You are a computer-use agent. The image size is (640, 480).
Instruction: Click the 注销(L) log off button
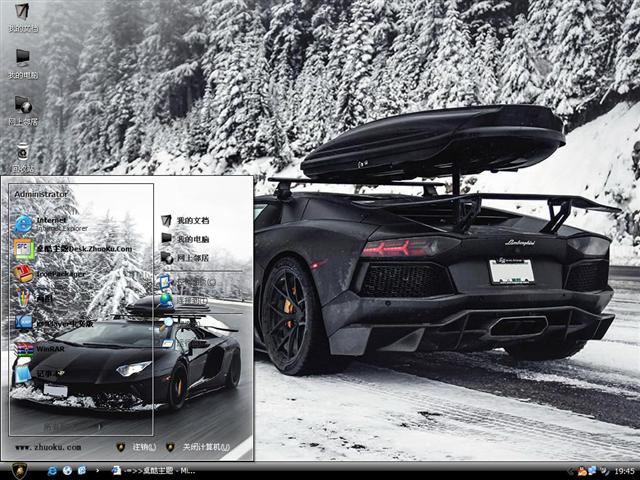tap(137, 447)
